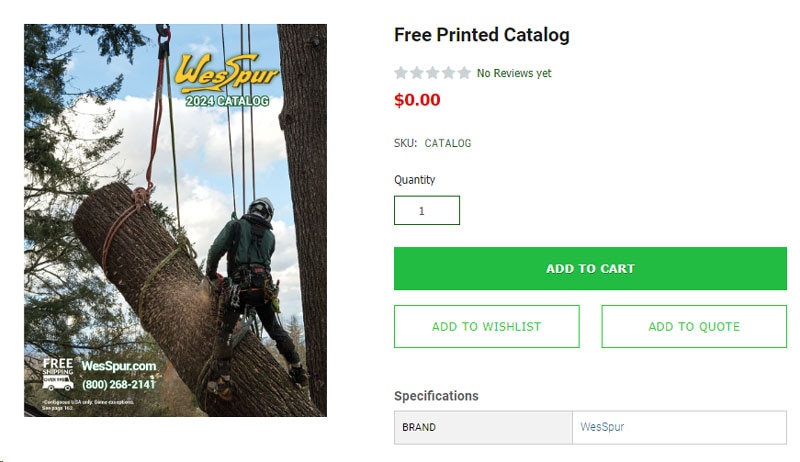
Task: Click the Free Printed Catalog title
Action: tap(482, 35)
